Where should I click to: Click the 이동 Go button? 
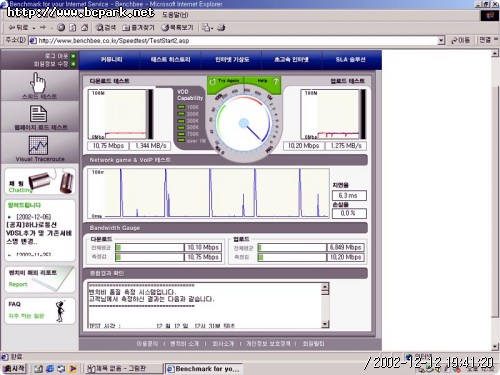[x=461, y=40]
